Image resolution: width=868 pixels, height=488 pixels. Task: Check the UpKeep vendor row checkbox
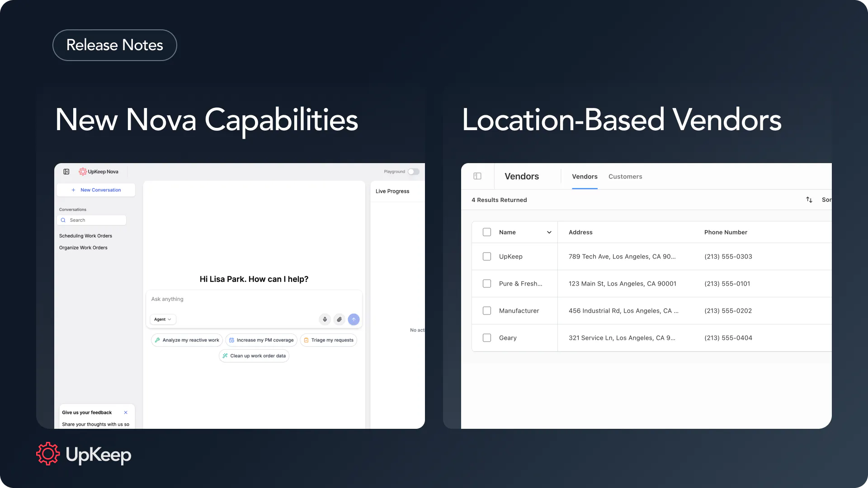tap(487, 257)
